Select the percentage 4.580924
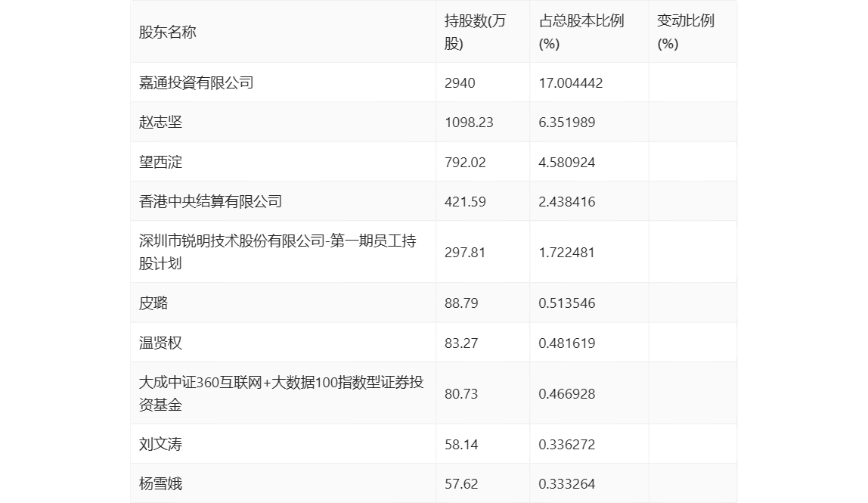 567,163
